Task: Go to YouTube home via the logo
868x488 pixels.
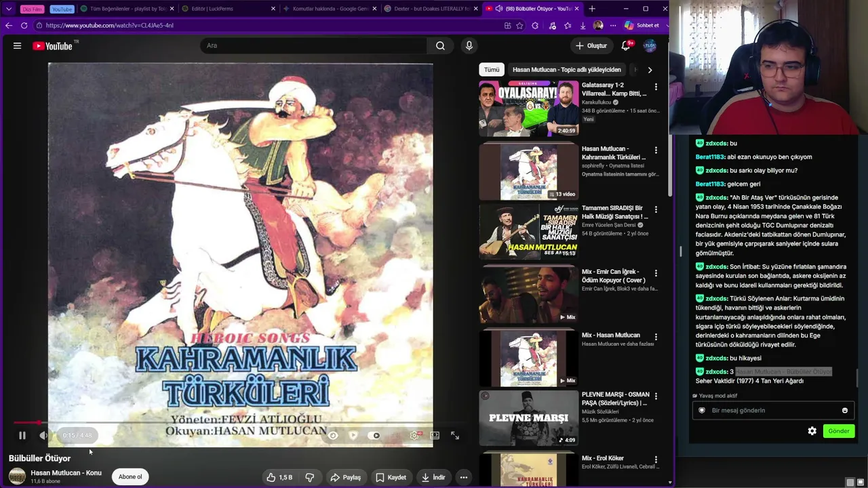Action: [x=52, y=46]
